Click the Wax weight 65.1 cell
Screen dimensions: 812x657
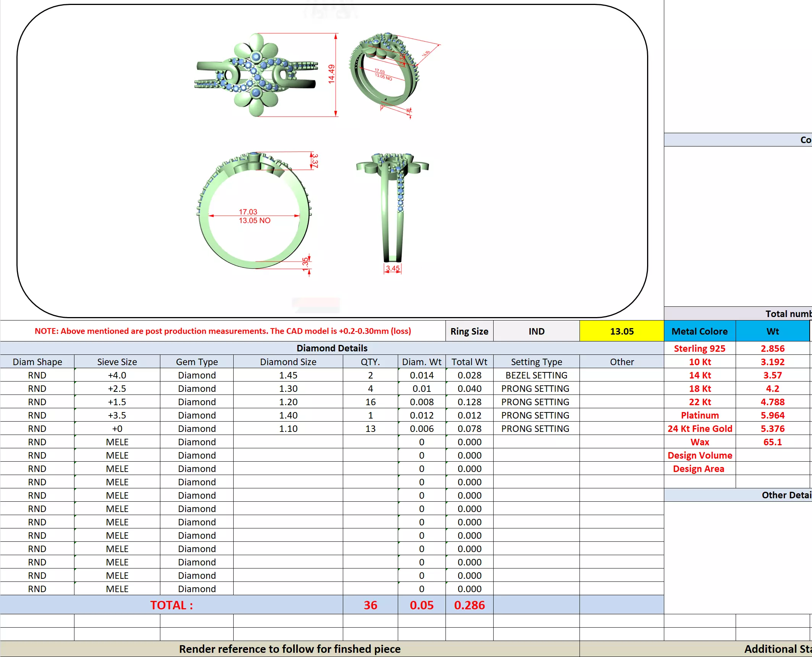point(772,442)
